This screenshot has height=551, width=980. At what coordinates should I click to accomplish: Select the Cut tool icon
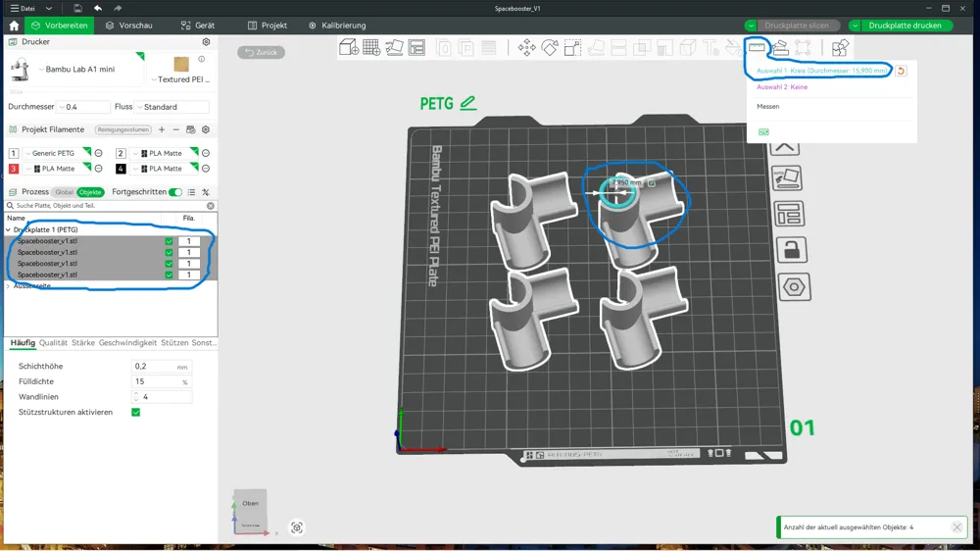tap(618, 47)
